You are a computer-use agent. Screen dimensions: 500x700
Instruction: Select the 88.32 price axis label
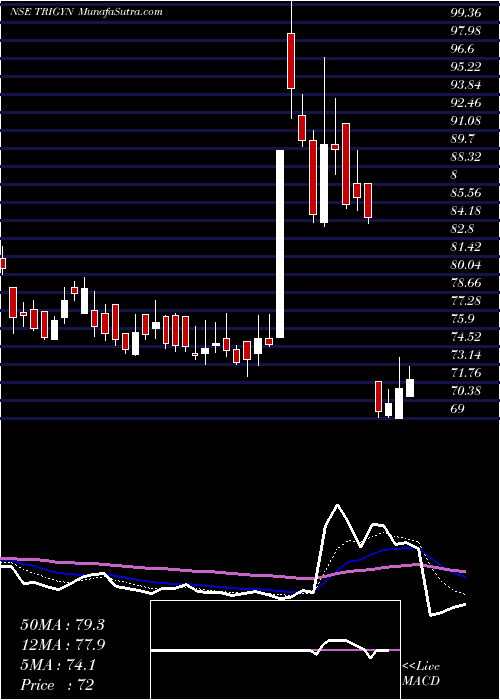[x=466, y=157]
